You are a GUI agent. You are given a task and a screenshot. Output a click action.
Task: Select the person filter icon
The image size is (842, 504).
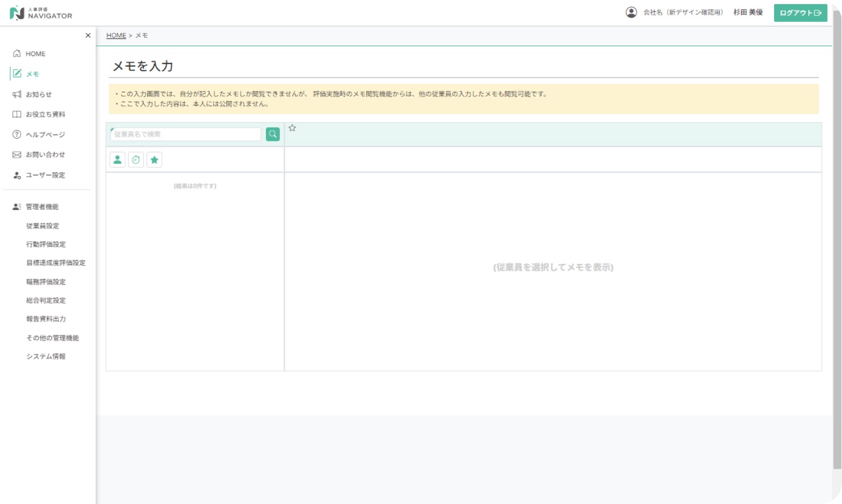118,160
